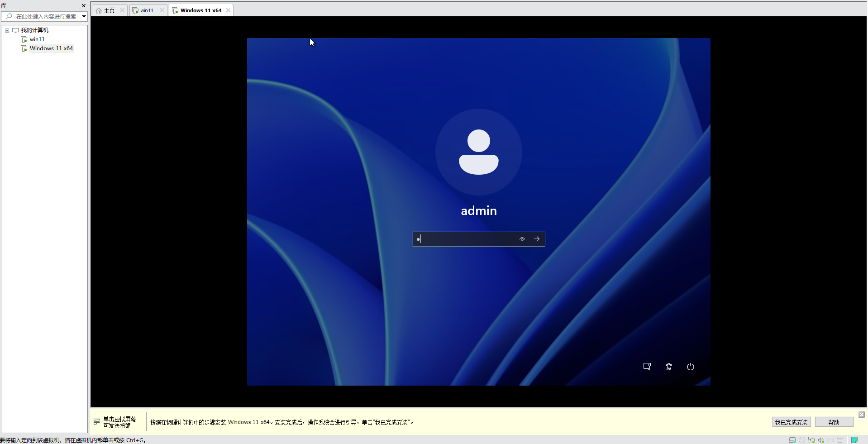Click the network adapter status icon
Image resolution: width=868 pixels, height=444 pixels.
tap(811, 440)
